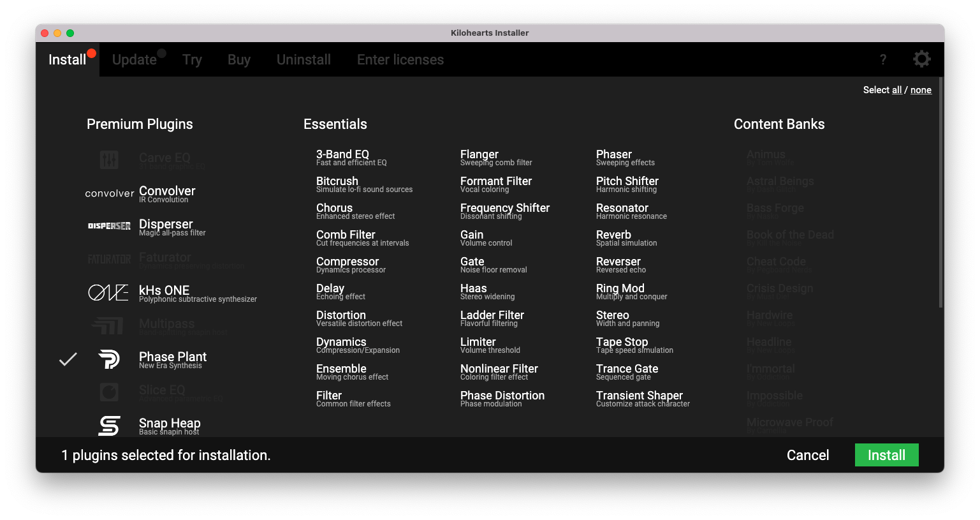This screenshot has height=520, width=980.
Task: Select the Gain plugin
Action: pos(486,238)
